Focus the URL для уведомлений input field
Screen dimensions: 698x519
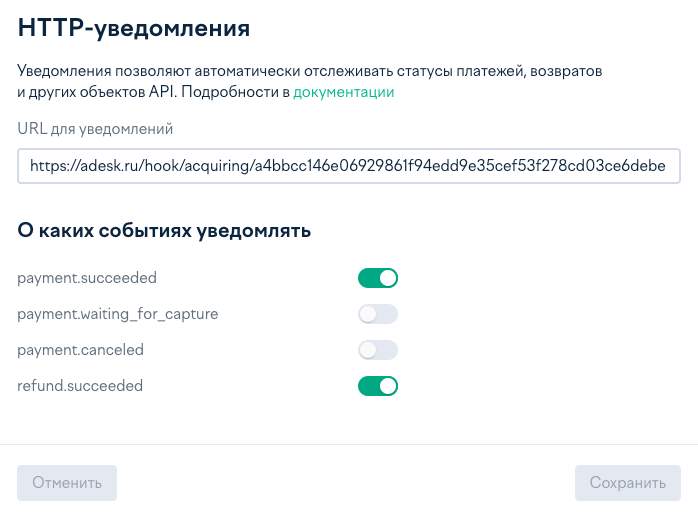[349, 166]
